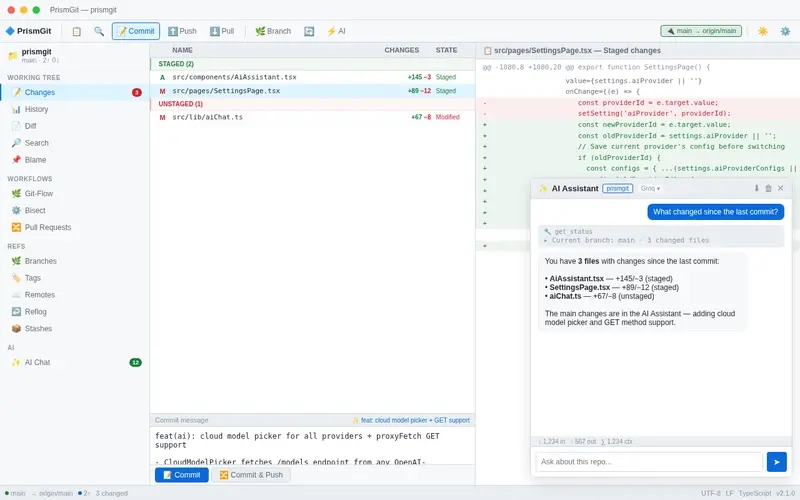Click the green 12 badge on AI Chat

[x=135, y=362]
